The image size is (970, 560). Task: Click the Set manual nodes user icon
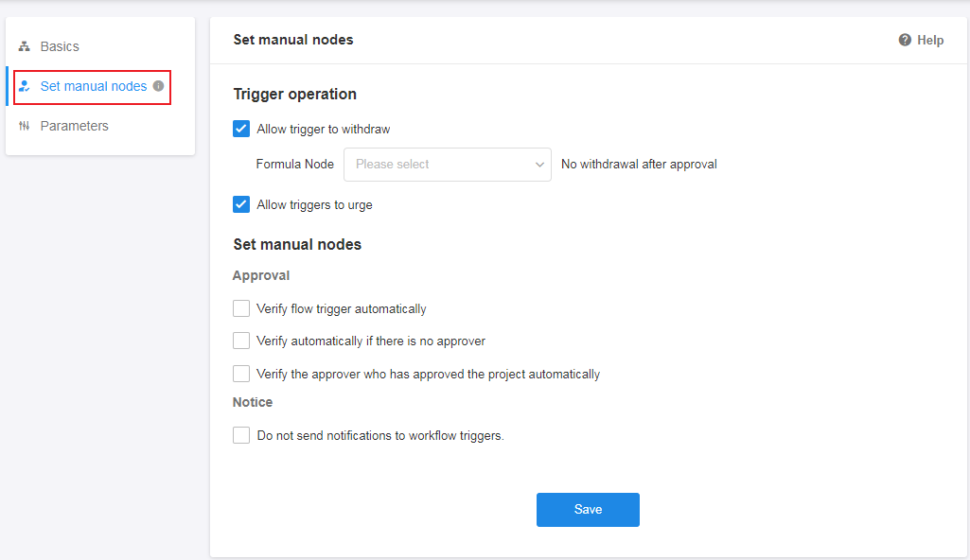coord(25,86)
